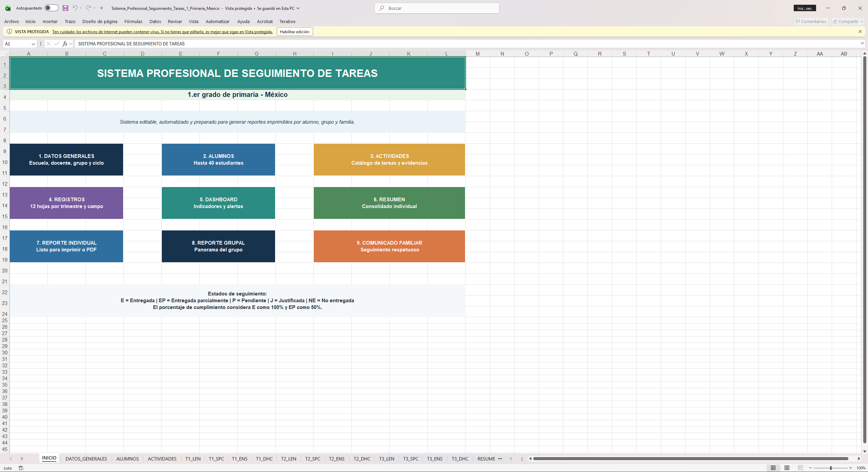868x472 pixels.
Task: Open the redo history dropdown arrow
Action: pos(94,8)
